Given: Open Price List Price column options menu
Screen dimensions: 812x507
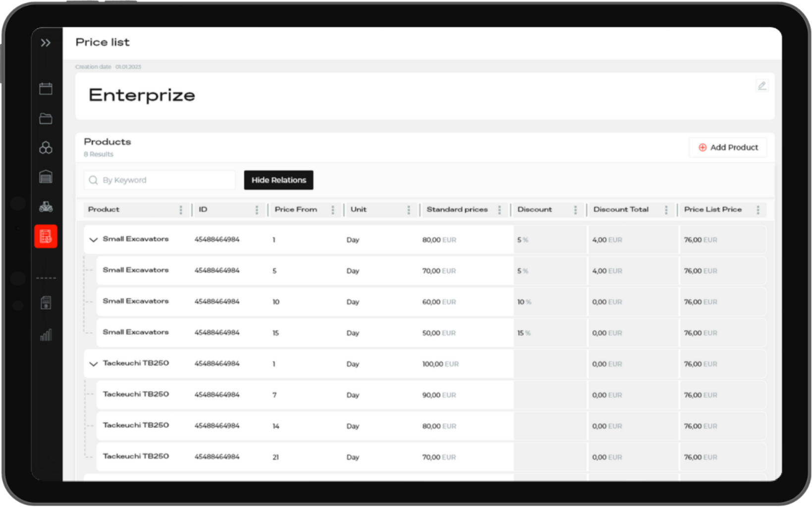Looking at the screenshot, I should [x=758, y=210].
